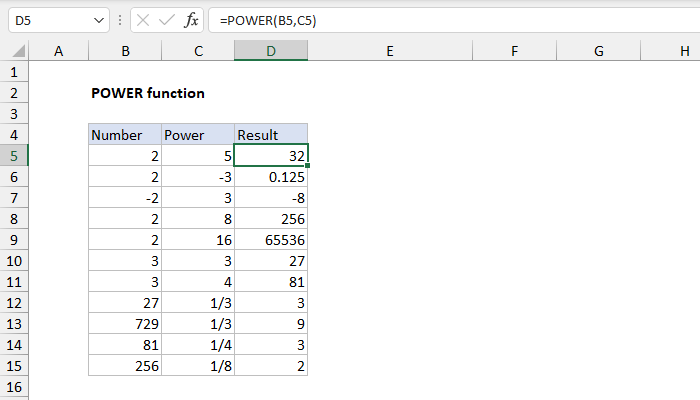This screenshot has width=700, height=400.
Task: Confirm formula with checkmark icon
Action: coord(167,21)
